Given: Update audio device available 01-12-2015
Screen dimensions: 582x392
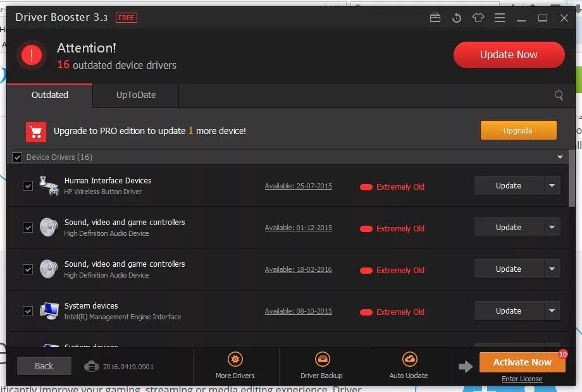Looking at the screenshot, I should pyautogui.click(x=509, y=228).
